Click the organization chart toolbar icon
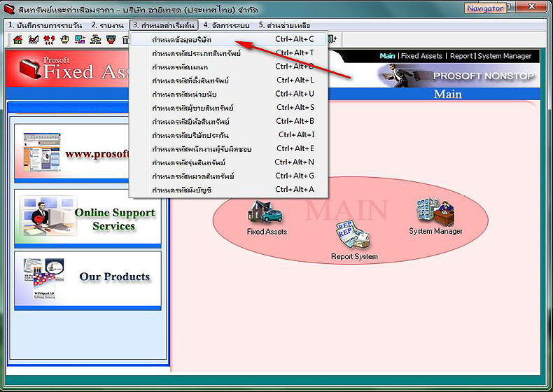Viewport: 553px width, 392px height. (96, 40)
